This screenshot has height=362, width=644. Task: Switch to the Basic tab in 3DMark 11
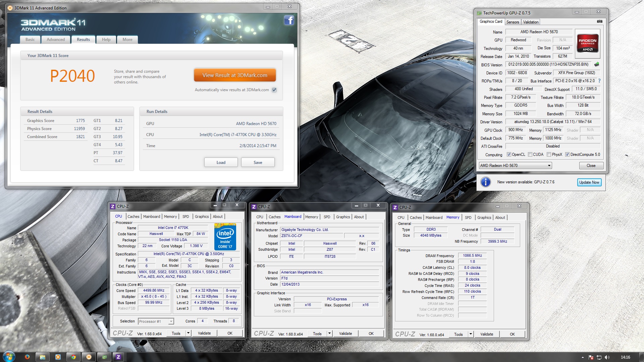click(x=30, y=40)
